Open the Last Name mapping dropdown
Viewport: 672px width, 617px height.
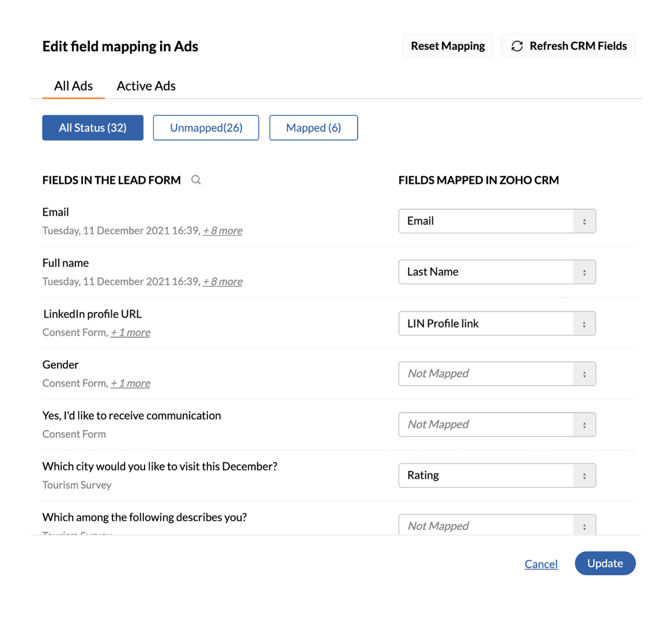[497, 272]
